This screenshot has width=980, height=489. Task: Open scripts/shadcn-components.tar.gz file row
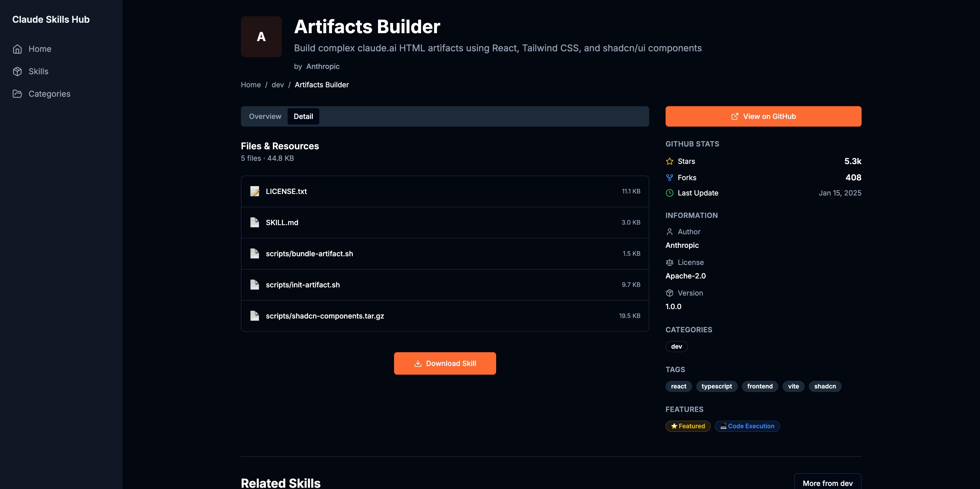click(445, 316)
